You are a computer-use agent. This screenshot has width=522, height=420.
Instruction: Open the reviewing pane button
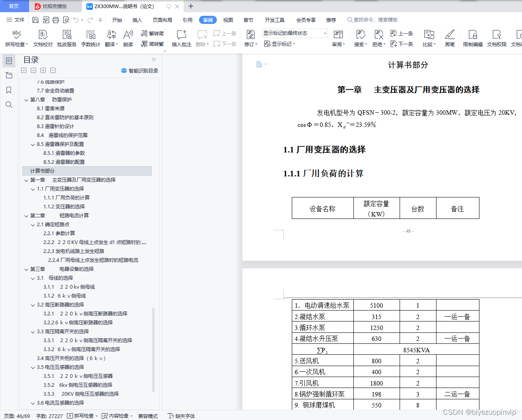coord(338,39)
